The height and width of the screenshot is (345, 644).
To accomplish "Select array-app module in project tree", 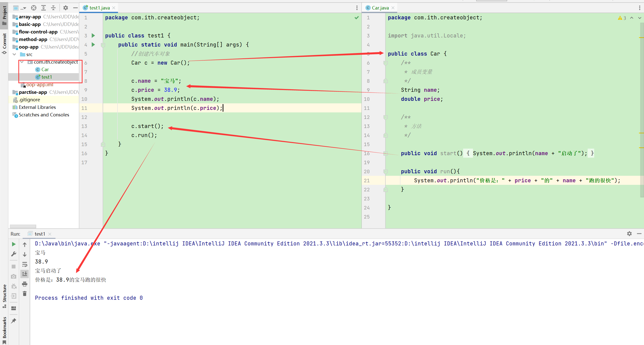I will [x=30, y=17].
